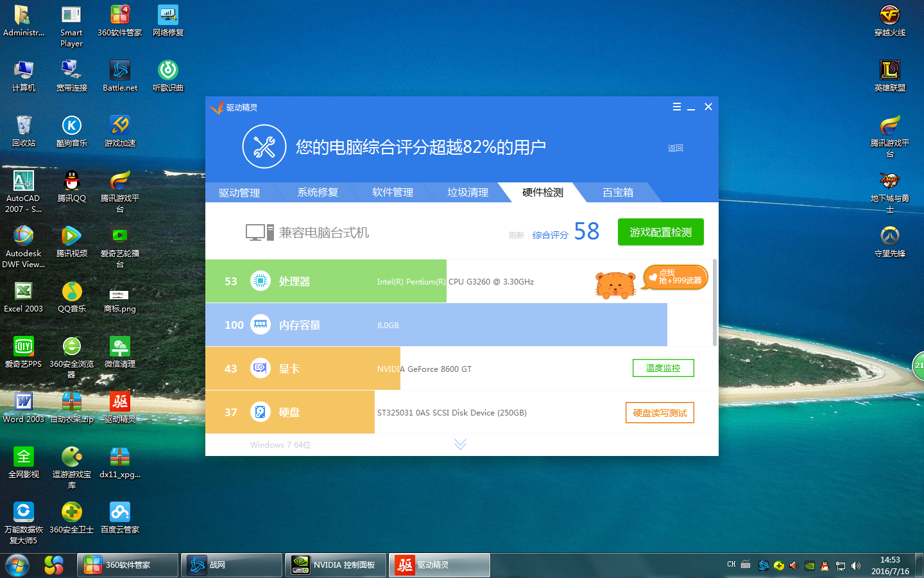Click the orange mascot character

(615, 285)
